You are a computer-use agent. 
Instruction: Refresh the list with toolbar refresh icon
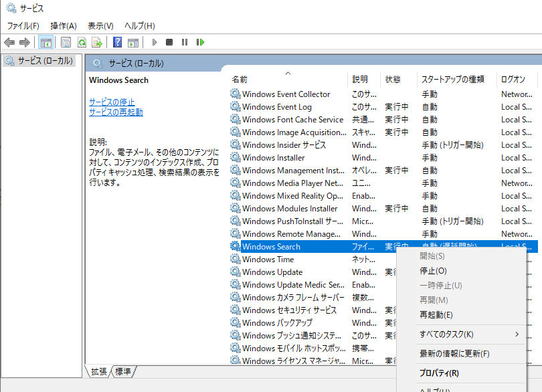[82, 43]
